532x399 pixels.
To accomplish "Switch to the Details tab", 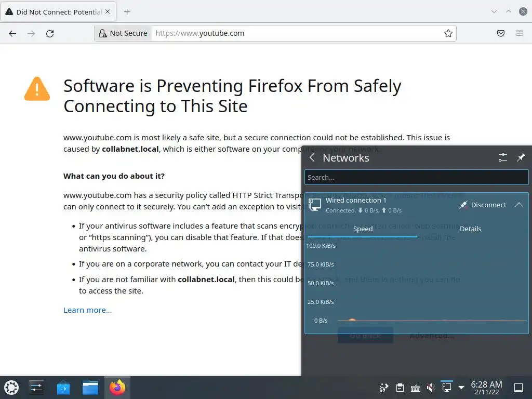I will [x=470, y=229].
